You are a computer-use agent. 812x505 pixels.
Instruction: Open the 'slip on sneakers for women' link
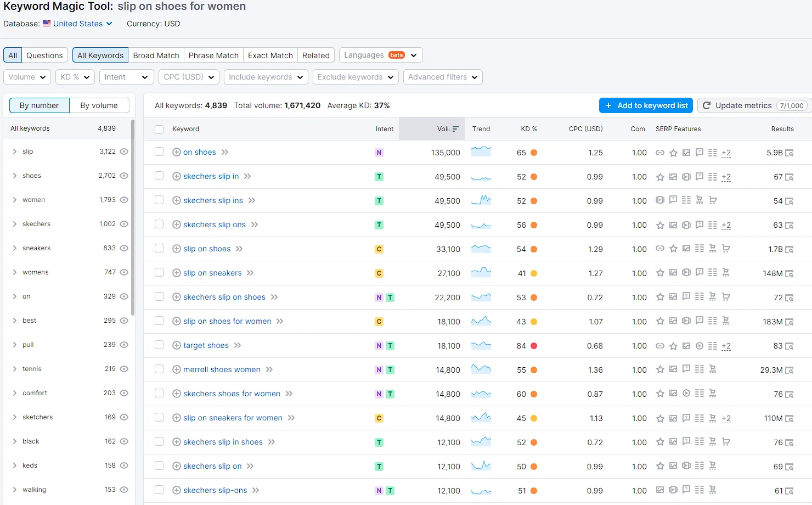tap(233, 418)
